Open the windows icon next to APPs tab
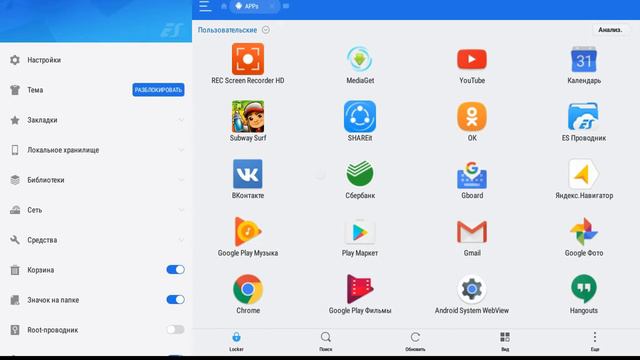The height and width of the screenshot is (360, 640). pos(286,6)
